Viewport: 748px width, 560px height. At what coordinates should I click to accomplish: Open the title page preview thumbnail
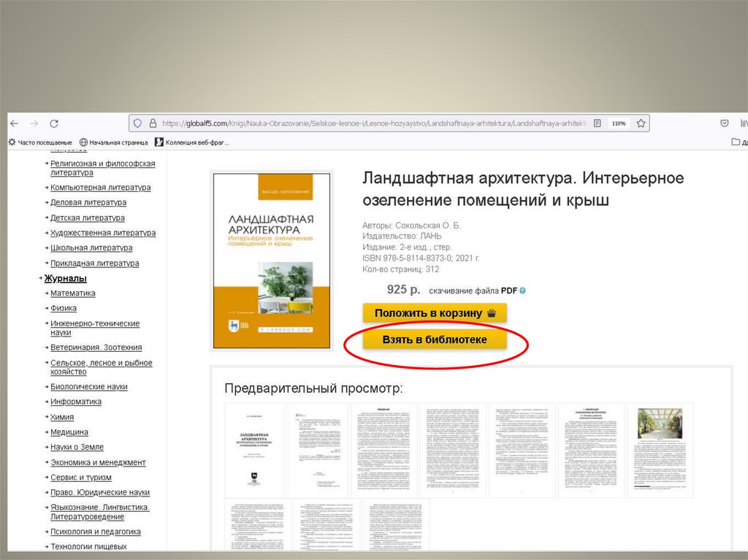pyautogui.click(x=255, y=450)
